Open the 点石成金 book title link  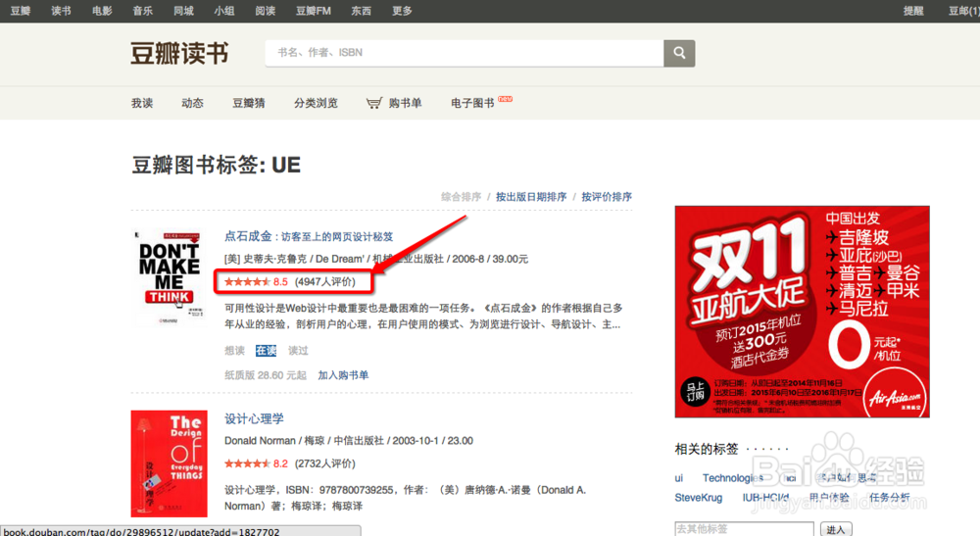coord(309,236)
